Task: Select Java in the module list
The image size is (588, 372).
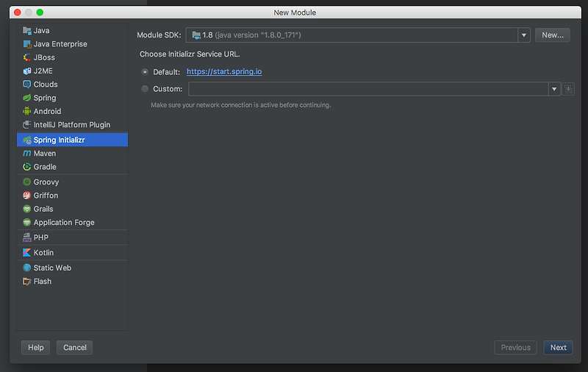Action: point(72,31)
